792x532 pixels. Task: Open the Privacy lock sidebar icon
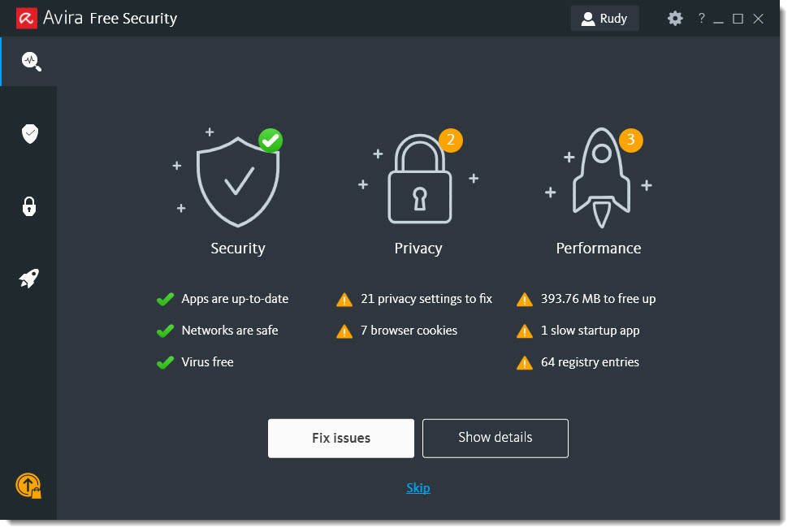[x=29, y=206]
